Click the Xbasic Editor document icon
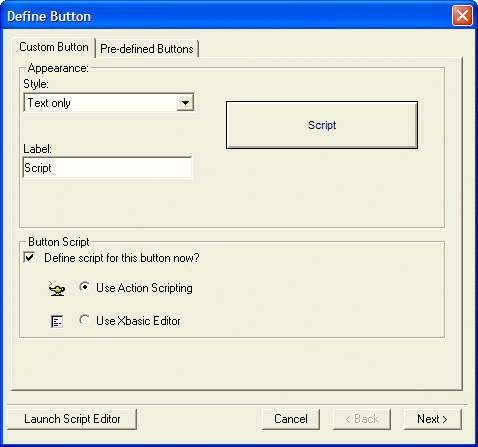This screenshot has width=478, height=447. point(57,321)
